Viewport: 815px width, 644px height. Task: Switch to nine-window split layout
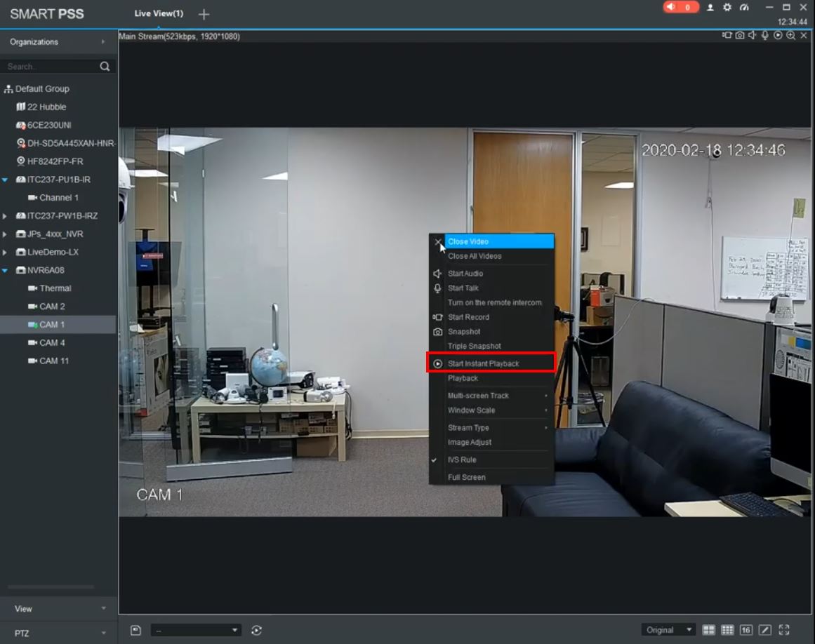(727, 630)
